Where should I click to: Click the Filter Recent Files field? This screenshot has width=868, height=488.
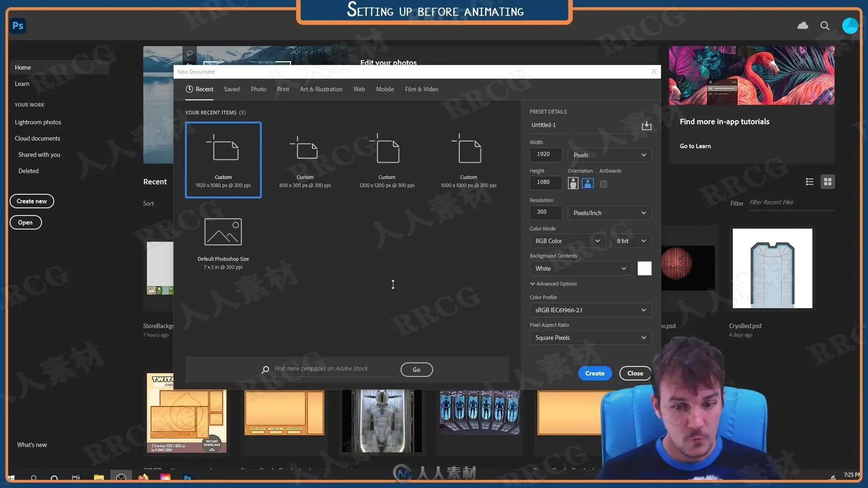pyautogui.click(x=791, y=203)
